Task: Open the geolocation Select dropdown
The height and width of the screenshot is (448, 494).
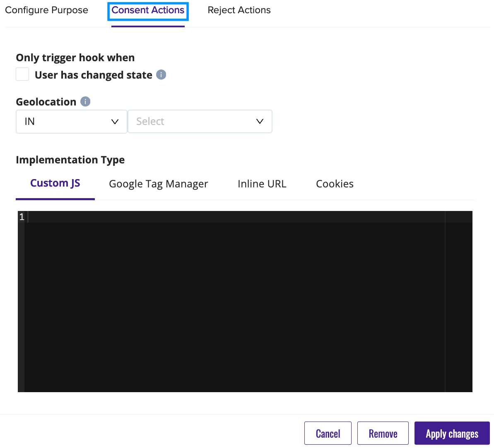Action: (x=200, y=122)
